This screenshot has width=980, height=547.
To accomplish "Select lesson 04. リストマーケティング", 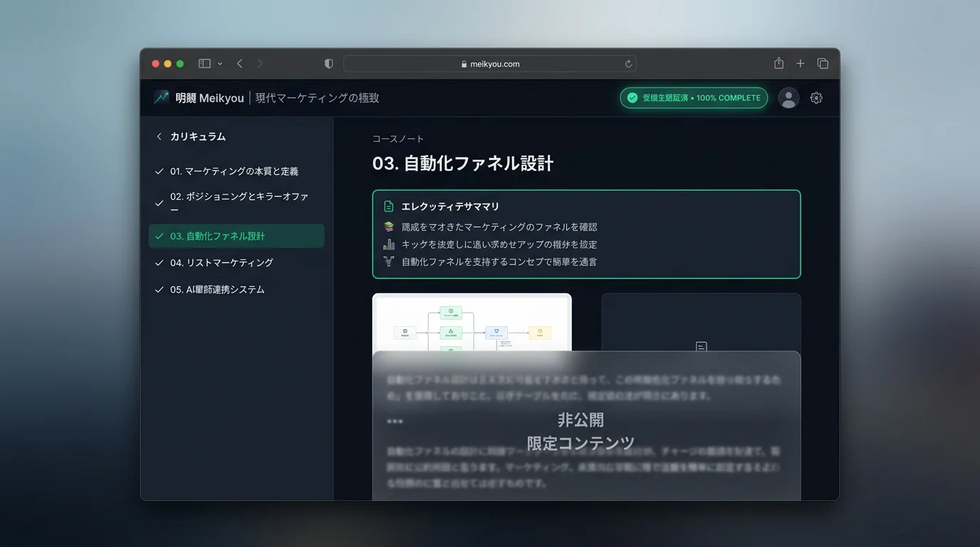I will (x=236, y=263).
